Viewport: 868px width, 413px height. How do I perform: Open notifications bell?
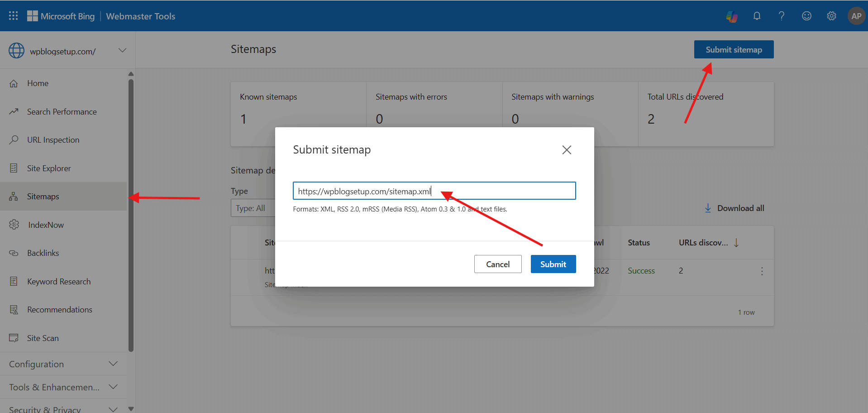tap(757, 16)
